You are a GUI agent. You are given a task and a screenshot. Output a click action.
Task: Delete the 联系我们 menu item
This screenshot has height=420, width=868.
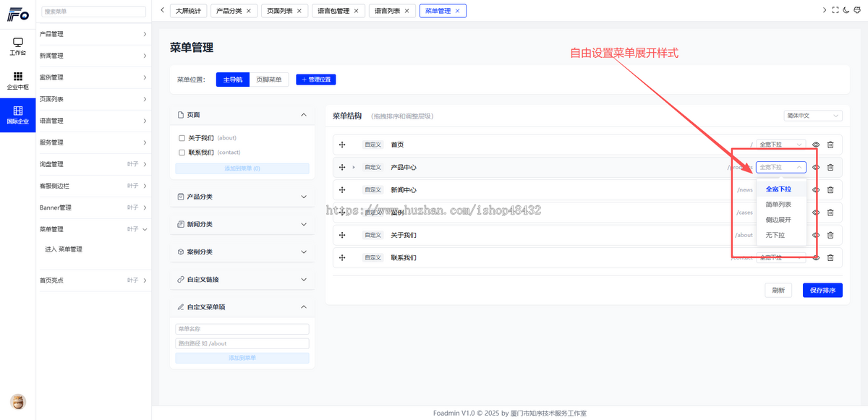(830, 257)
